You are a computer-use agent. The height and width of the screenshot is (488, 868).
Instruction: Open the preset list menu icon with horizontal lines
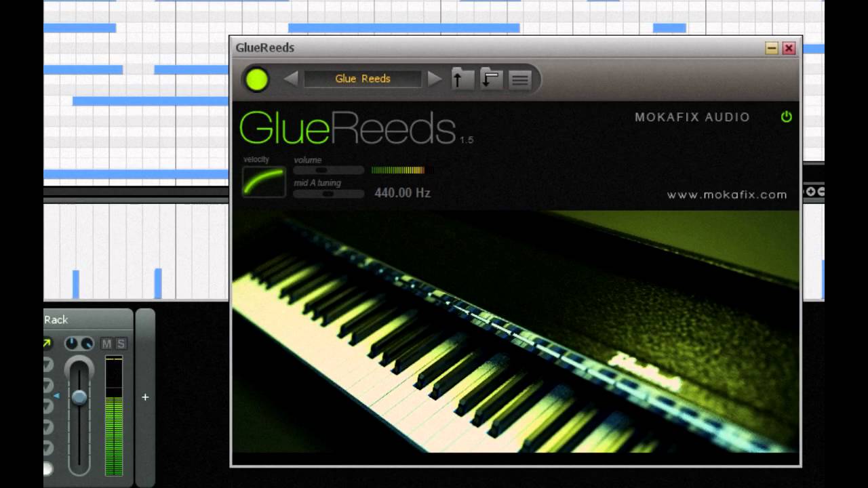coord(520,80)
